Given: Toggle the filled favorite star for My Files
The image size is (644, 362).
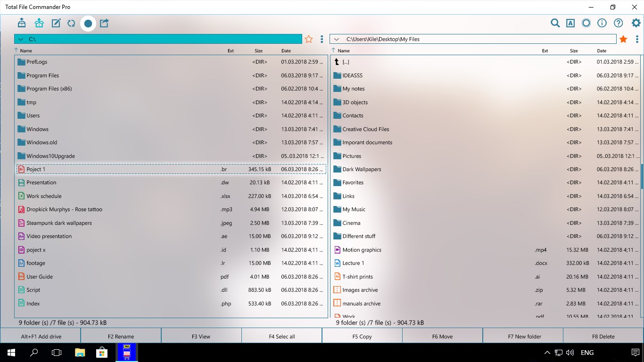Looking at the screenshot, I should pyautogui.click(x=623, y=39).
